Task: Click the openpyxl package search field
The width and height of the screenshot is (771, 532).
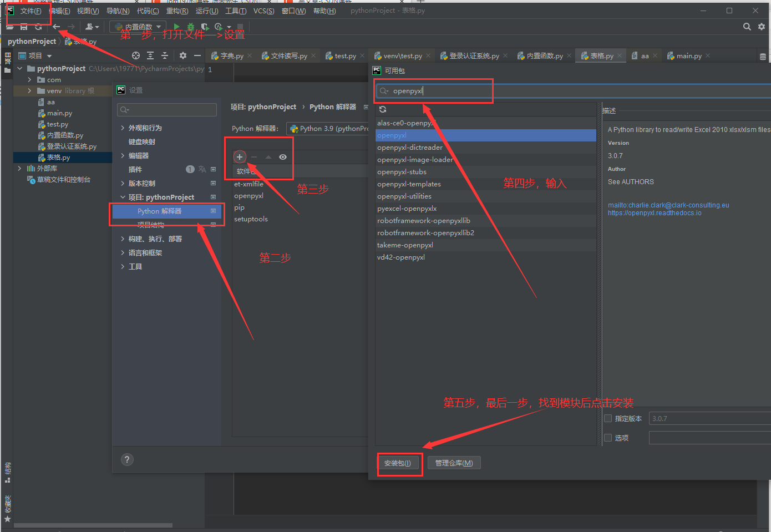Action: 574,91
